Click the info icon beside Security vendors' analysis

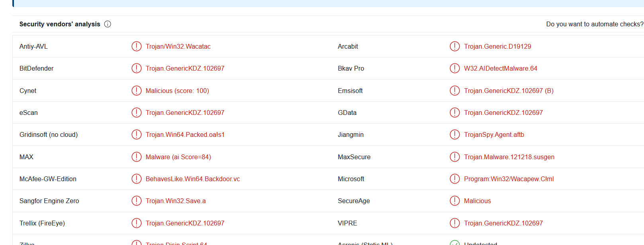108,24
